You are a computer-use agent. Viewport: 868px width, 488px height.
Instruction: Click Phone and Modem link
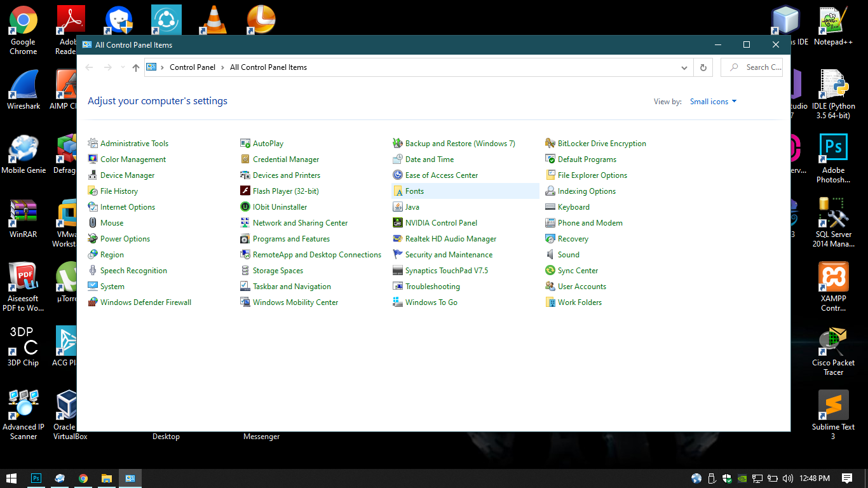(590, 223)
